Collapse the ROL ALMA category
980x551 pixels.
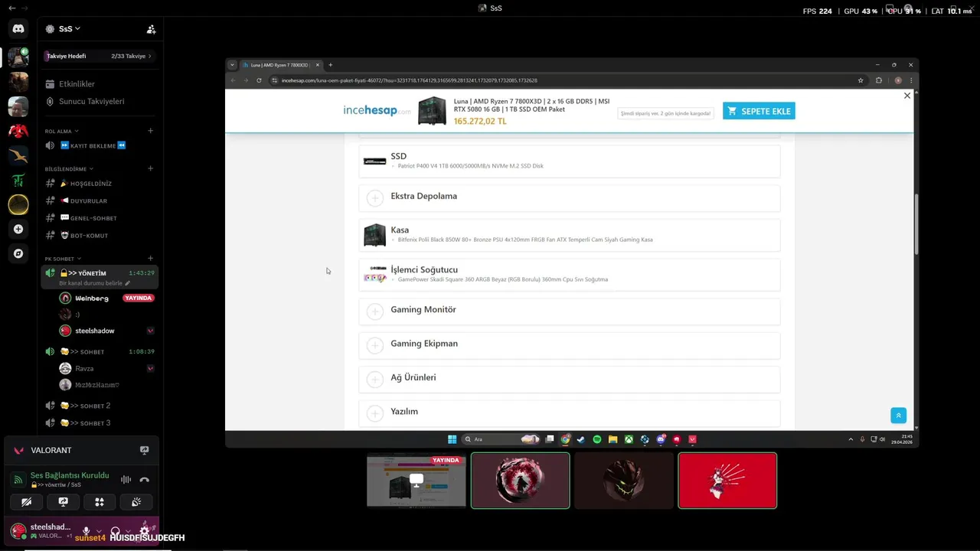coord(61,131)
